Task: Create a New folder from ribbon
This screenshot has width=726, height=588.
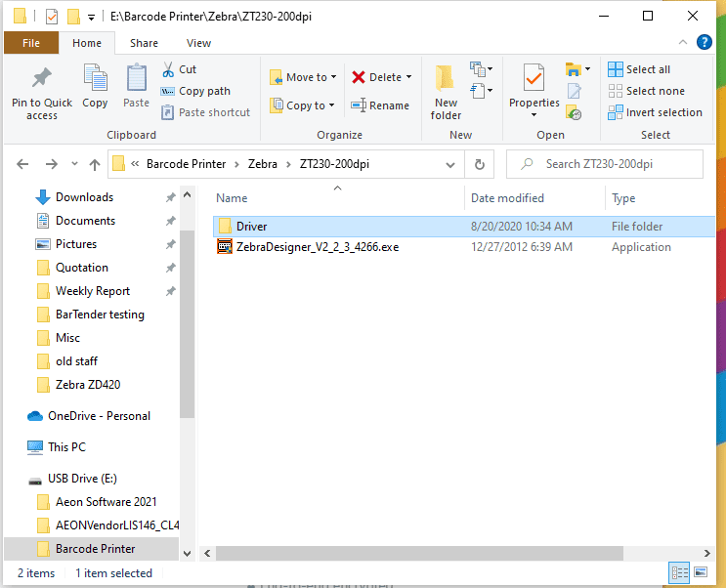Action: (446, 92)
